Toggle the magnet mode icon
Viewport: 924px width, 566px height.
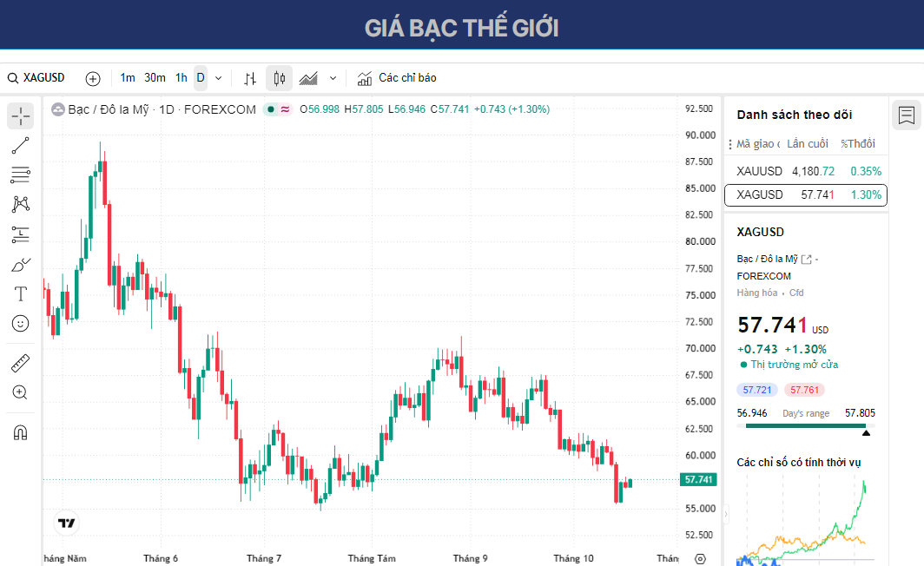coord(21,433)
